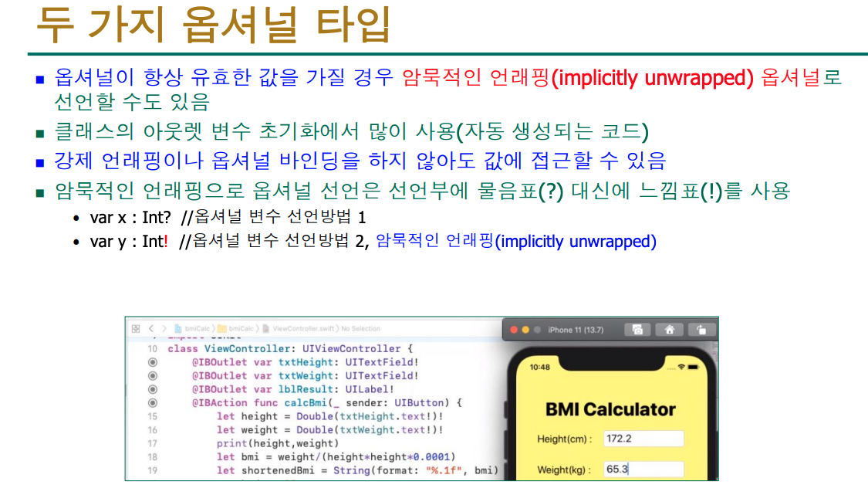
Task: Click the Weight(kg) label in simulator
Action: click(x=563, y=470)
